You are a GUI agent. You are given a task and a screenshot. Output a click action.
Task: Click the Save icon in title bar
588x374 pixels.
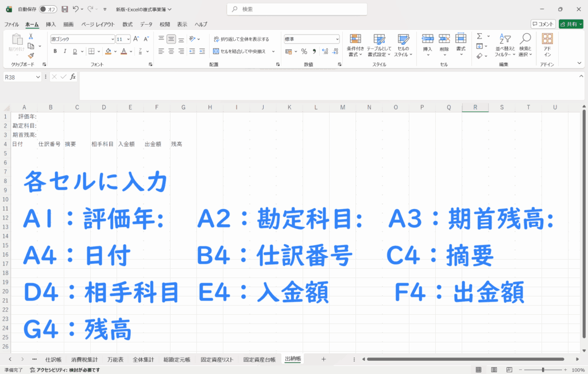[x=64, y=9]
